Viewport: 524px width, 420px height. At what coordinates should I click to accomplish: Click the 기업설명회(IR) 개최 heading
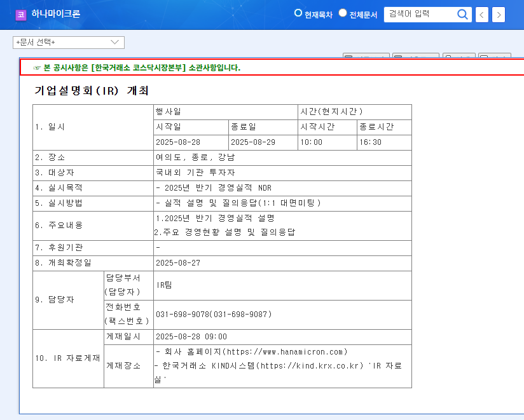92,90
